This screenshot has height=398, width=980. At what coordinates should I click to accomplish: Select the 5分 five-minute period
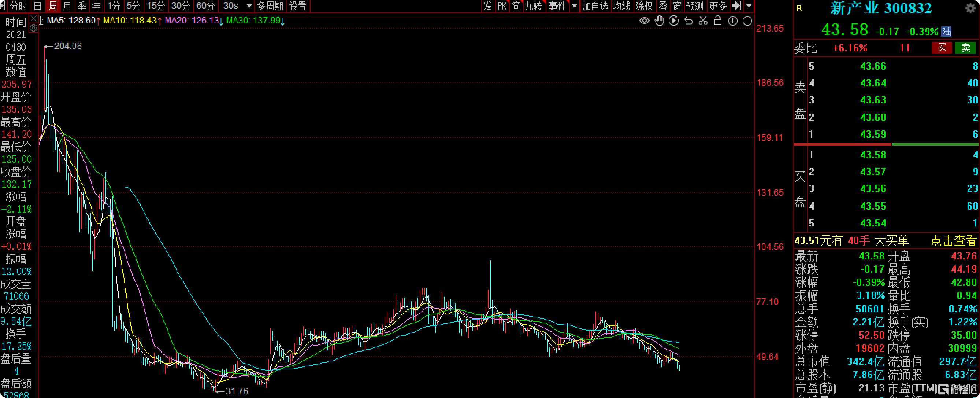[133, 6]
